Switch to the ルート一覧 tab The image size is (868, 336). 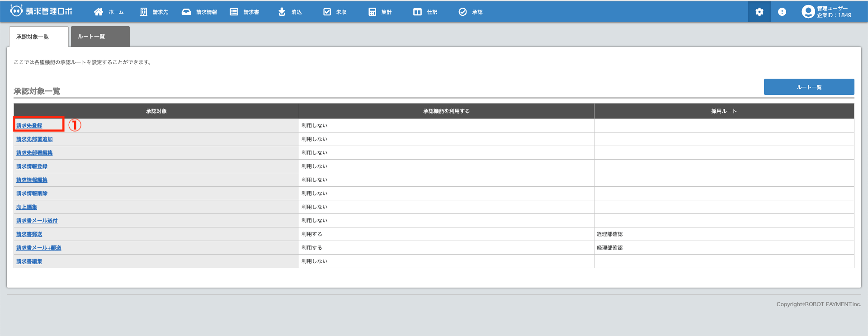(100, 37)
